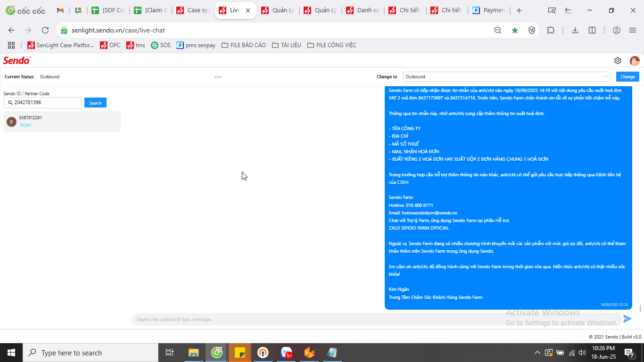Open the network icon in the system tray
This screenshot has width=644, height=362.
[x=571, y=353]
